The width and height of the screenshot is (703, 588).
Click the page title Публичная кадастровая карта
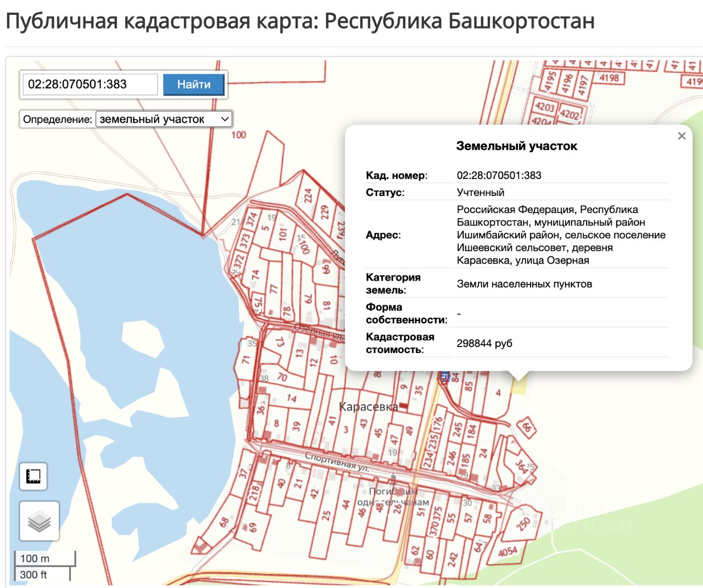[300, 21]
